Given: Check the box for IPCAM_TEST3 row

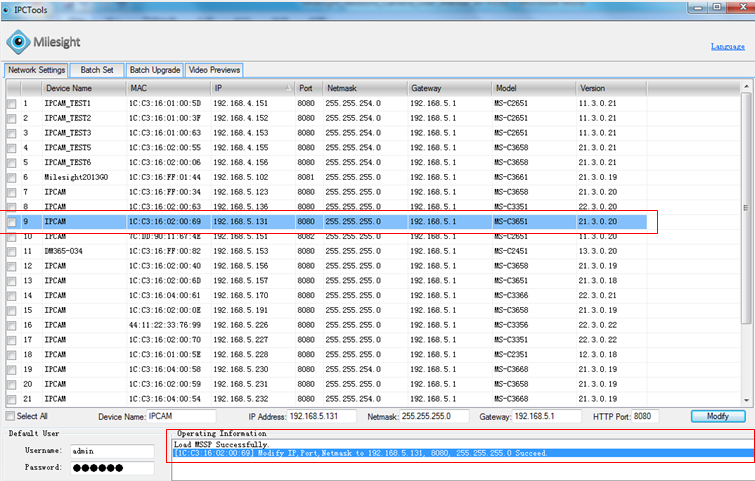Looking at the screenshot, I should (x=12, y=133).
